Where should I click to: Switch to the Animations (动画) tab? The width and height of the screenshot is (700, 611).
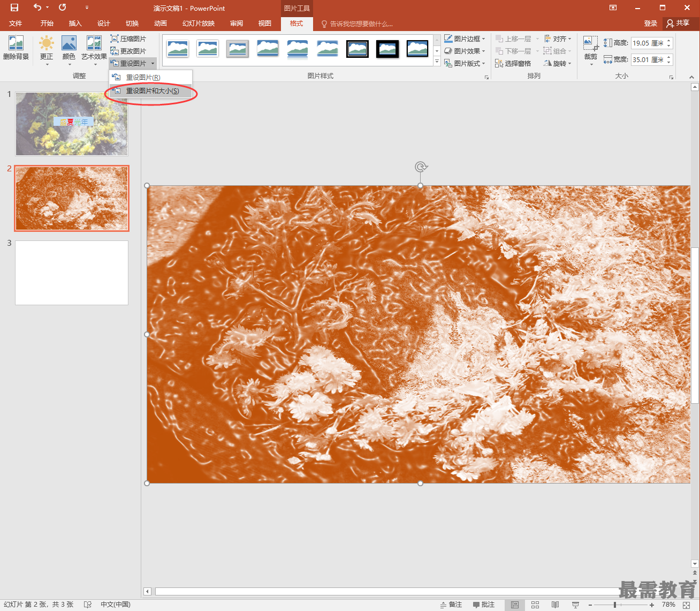click(161, 24)
